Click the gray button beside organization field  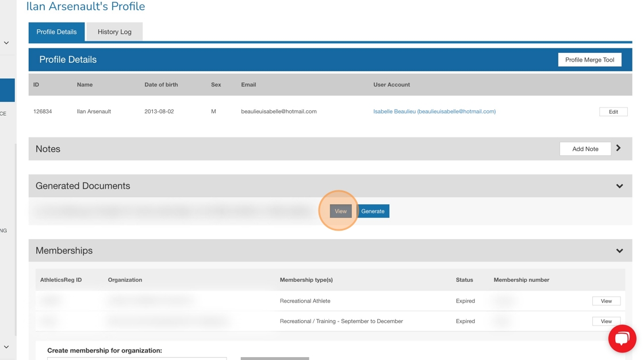coord(275,358)
